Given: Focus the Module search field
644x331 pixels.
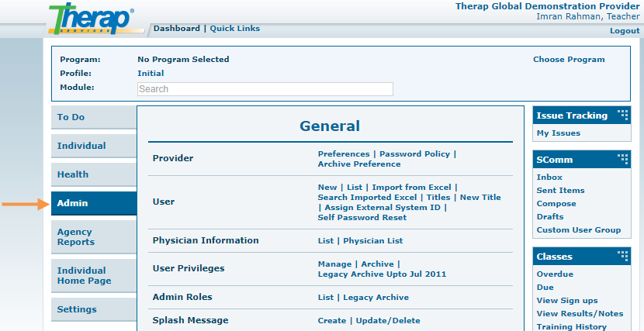Looking at the screenshot, I should pyautogui.click(x=265, y=89).
